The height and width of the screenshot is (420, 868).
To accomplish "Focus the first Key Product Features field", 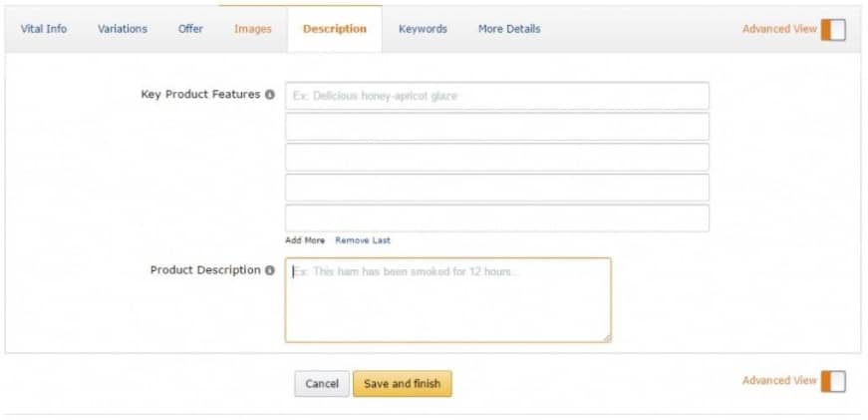I will coord(497,96).
